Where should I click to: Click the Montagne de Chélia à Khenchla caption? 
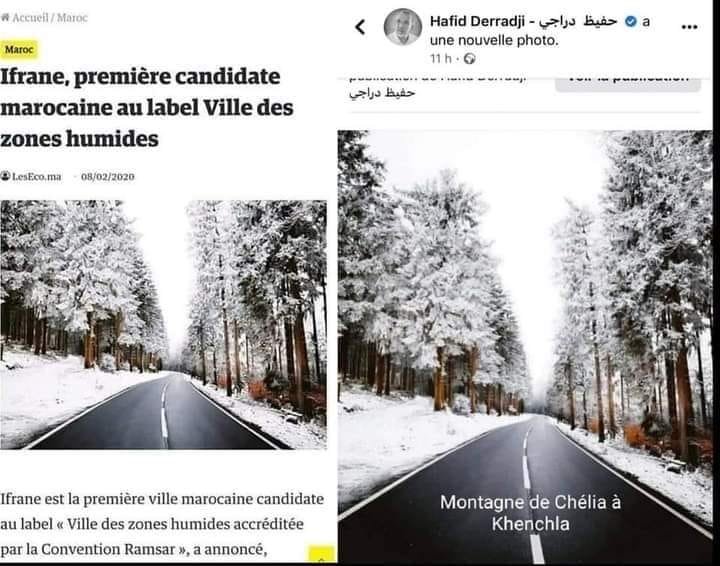pyautogui.click(x=530, y=513)
